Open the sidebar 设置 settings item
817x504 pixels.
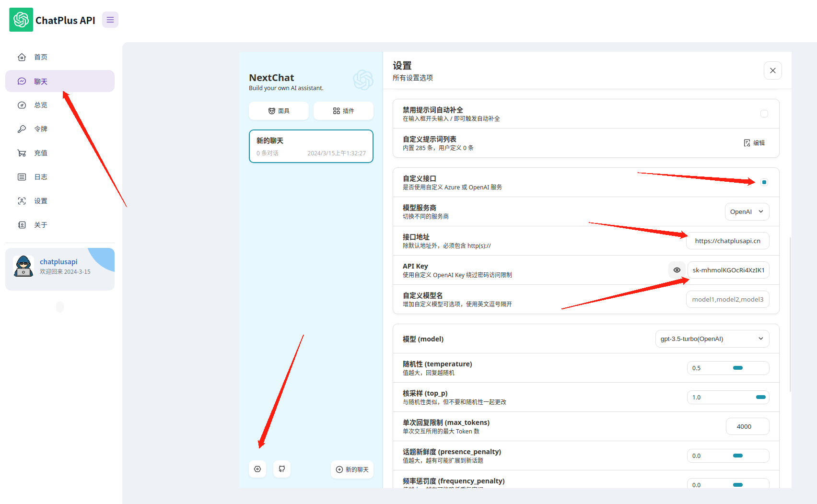pyautogui.click(x=60, y=201)
